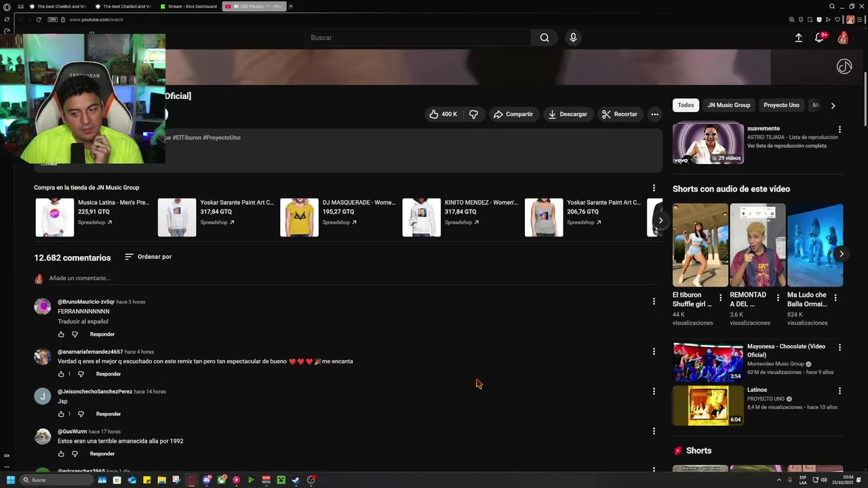Like anamariafernandez4657's comment
The width and height of the screenshot is (868, 488).
[x=61, y=374]
